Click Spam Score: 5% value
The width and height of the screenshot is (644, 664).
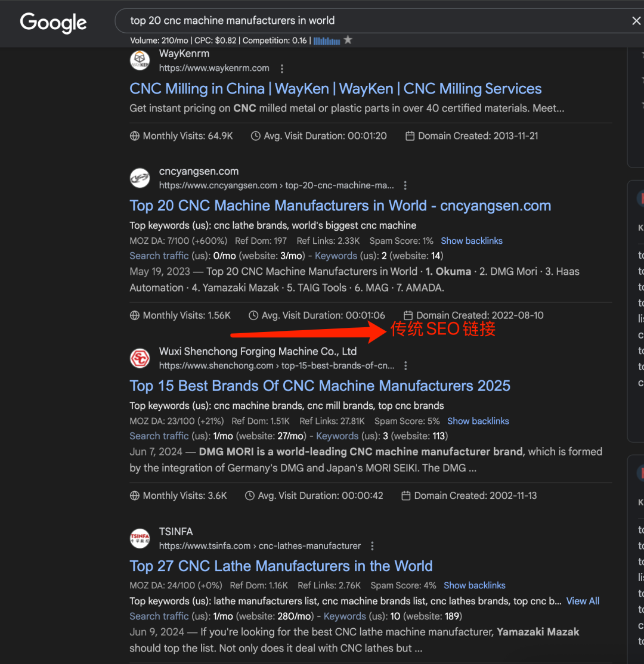tap(407, 421)
